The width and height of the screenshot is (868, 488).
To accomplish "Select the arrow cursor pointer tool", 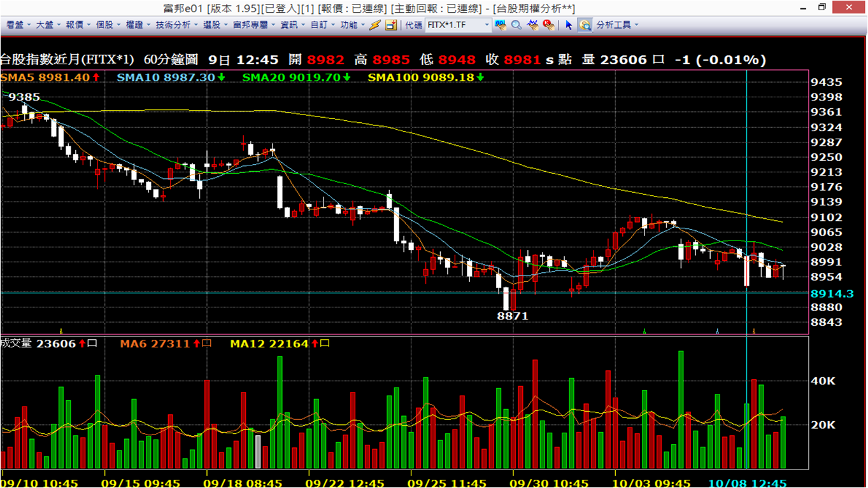I will [x=569, y=25].
